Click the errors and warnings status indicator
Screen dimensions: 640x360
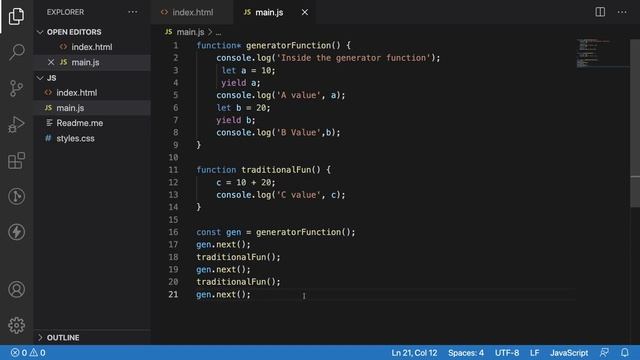coord(28,353)
